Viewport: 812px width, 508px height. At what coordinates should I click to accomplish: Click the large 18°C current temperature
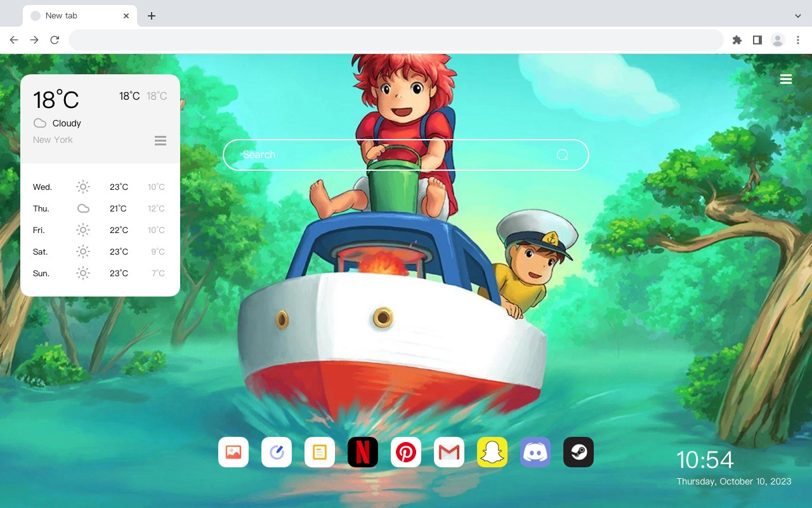[x=56, y=100]
